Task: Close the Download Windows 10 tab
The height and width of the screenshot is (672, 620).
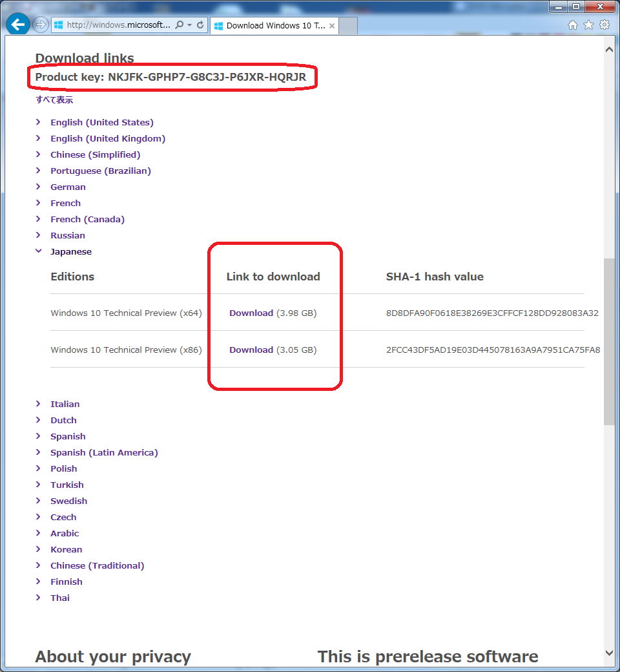Action: (332, 26)
